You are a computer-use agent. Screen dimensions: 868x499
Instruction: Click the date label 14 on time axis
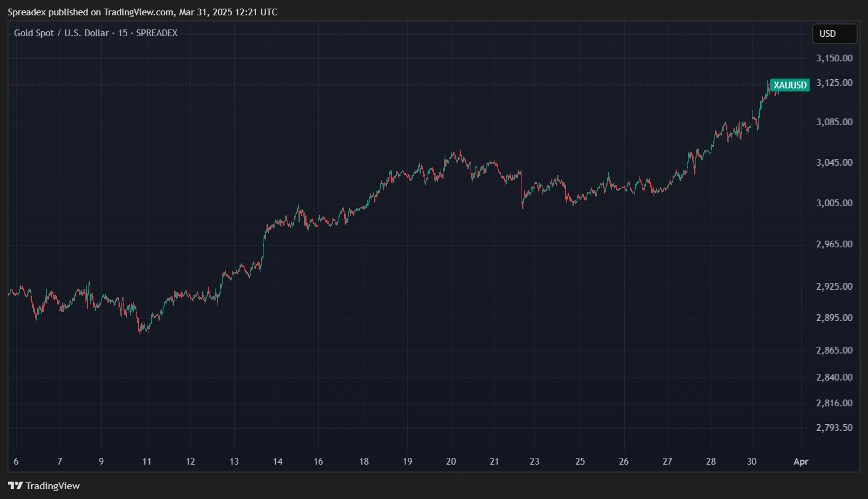point(278,462)
